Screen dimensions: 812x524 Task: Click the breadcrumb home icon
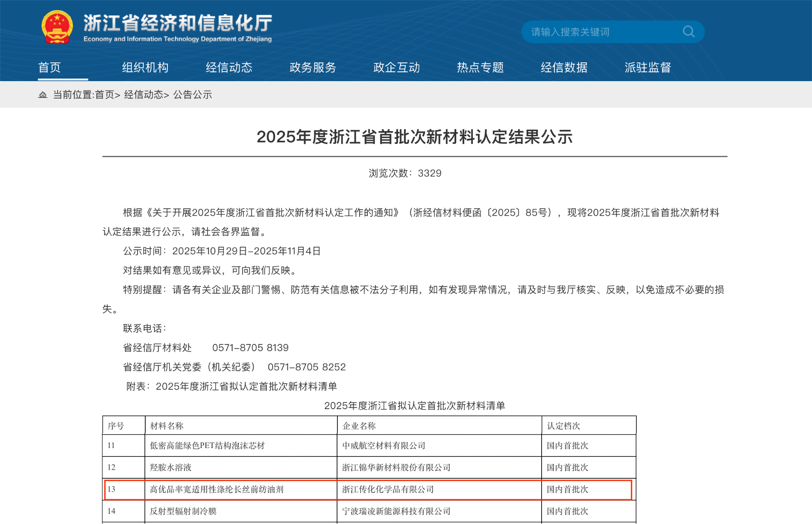click(43, 95)
